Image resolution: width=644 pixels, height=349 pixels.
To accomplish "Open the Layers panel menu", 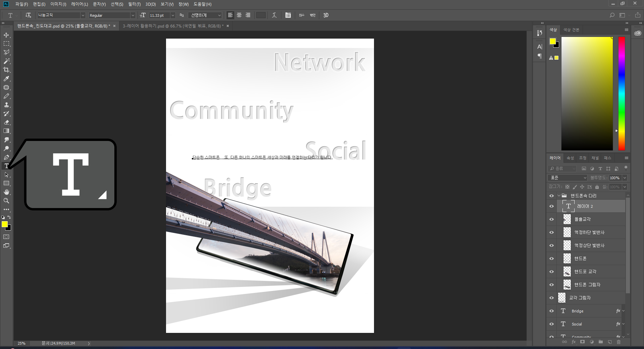I will (626, 158).
